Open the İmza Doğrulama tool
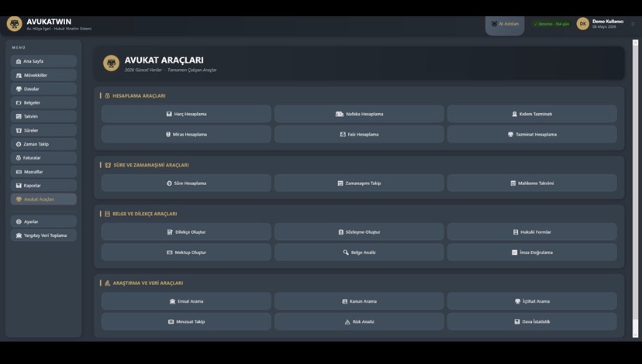 tap(532, 252)
